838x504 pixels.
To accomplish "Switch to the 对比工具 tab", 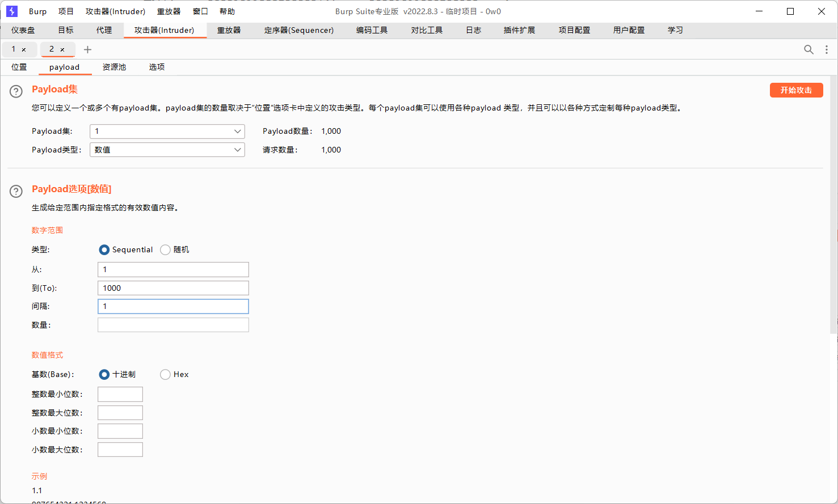I will 427,30.
